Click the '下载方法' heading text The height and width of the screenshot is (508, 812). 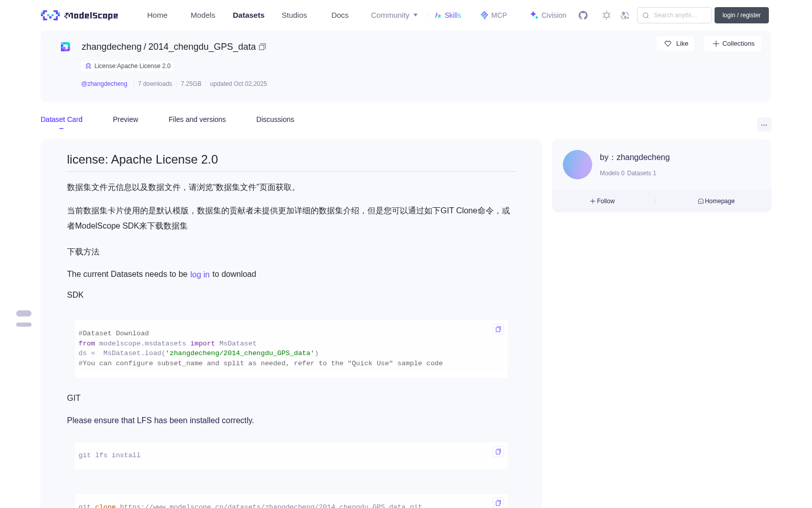point(83,252)
